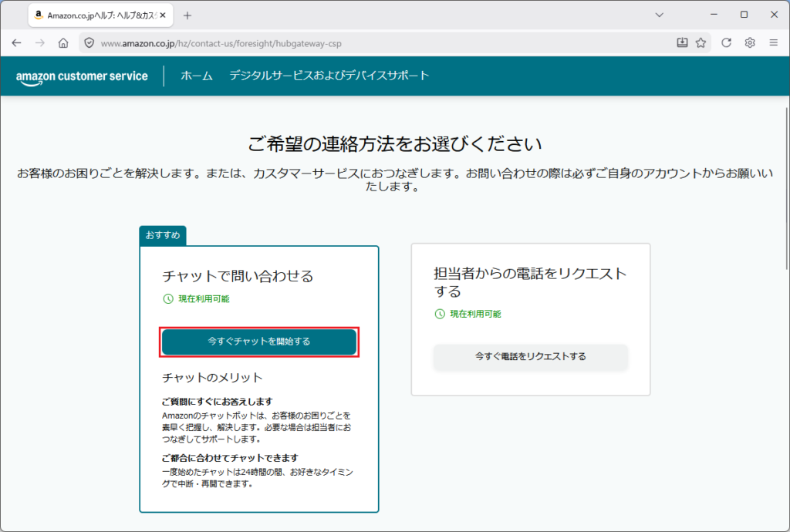Screen dimensions: 790x532
Task: Click チャットで問い合わせる heading
Action: tap(238, 276)
